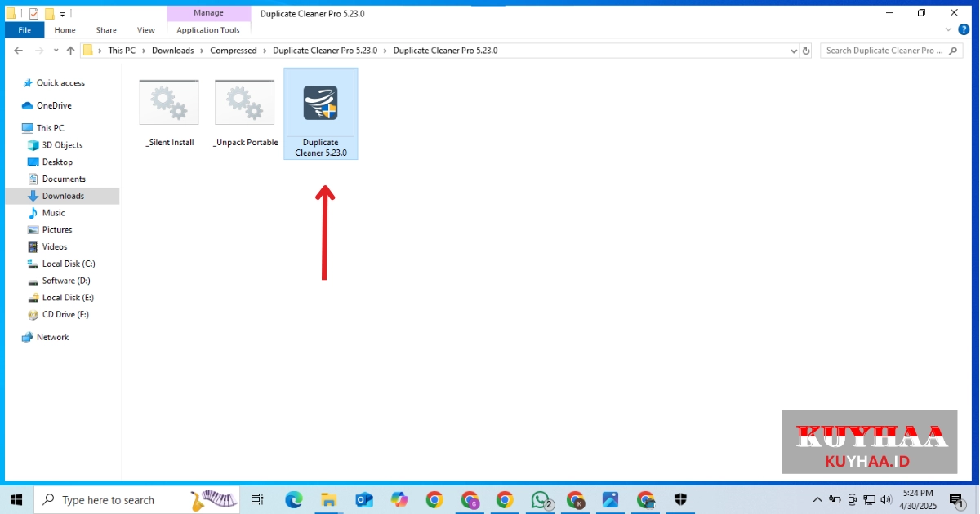The height and width of the screenshot is (514, 980).
Task: Open Desktop in the navigation pane
Action: click(x=57, y=162)
